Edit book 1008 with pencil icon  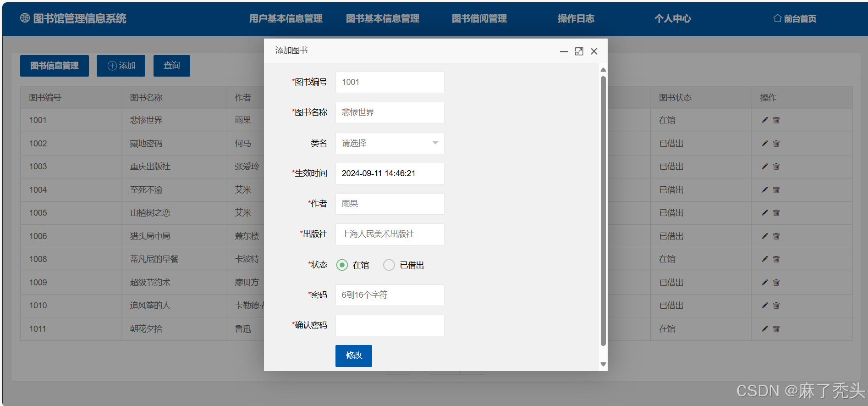[764, 259]
